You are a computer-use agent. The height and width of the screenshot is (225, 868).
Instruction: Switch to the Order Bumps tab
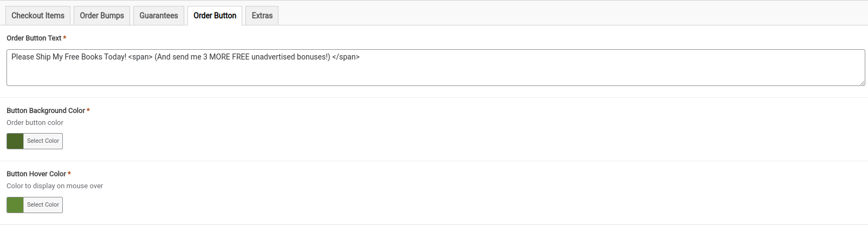click(x=102, y=16)
